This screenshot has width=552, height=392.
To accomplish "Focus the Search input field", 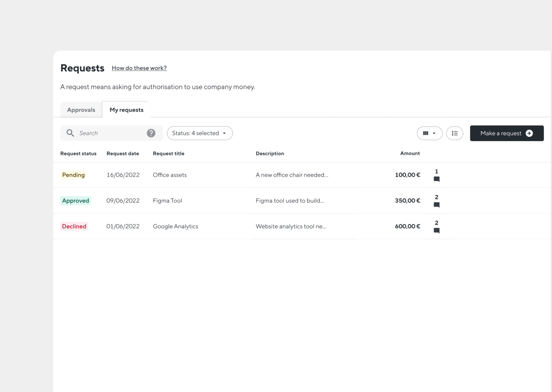I will pyautogui.click(x=110, y=133).
